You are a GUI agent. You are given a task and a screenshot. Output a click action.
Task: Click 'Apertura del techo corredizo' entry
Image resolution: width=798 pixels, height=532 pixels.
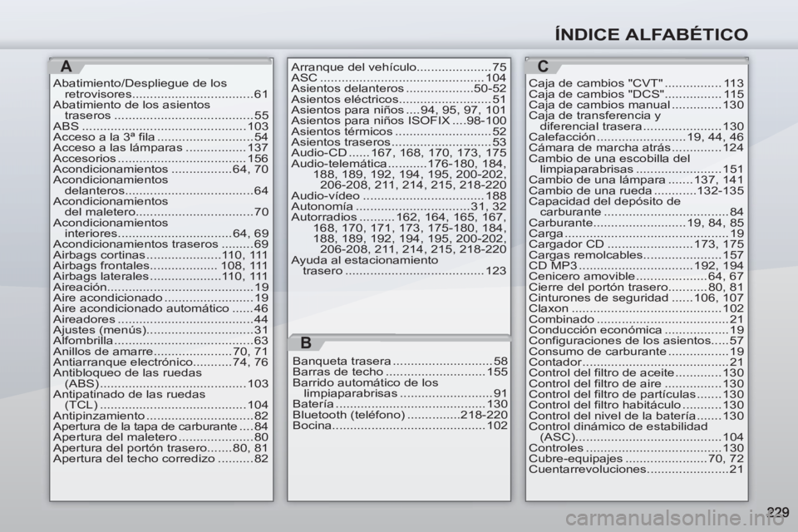tap(160, 459)
